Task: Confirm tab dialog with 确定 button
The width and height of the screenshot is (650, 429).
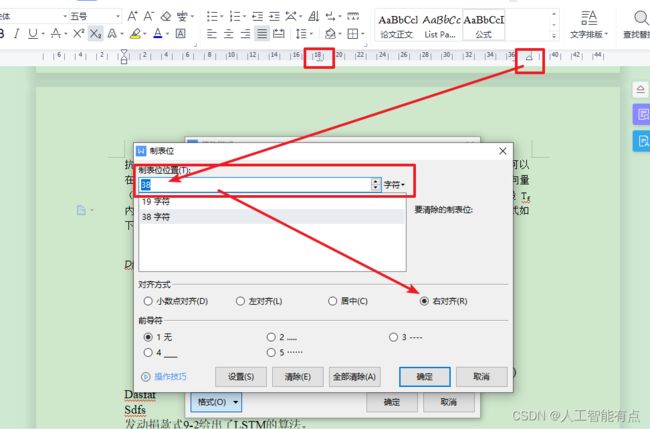Action: (424, 377)
